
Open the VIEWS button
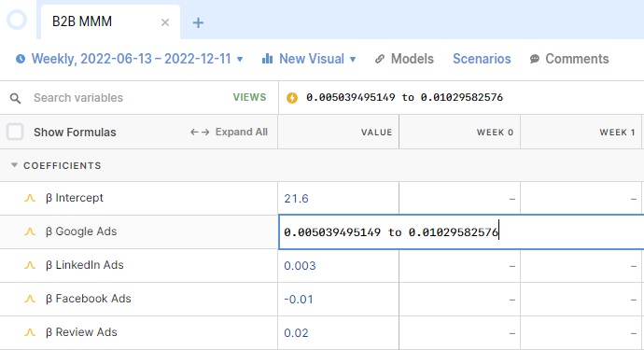click(x=249, y=97)
